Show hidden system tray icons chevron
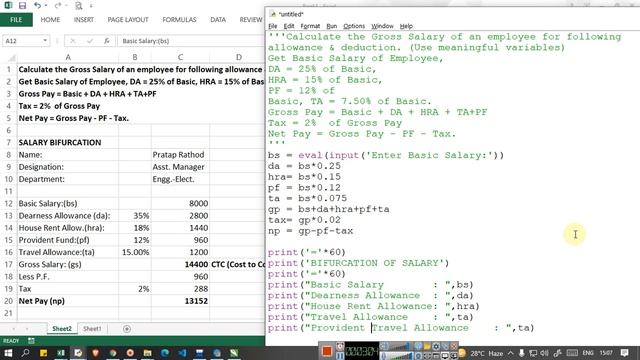Image resolution: width=640 pixels, height=360 pixels. click(x=511, y=353)
